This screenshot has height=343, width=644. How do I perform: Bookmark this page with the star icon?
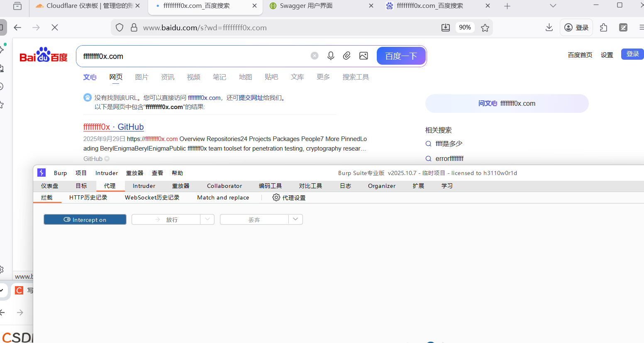[x=485, y=27]
